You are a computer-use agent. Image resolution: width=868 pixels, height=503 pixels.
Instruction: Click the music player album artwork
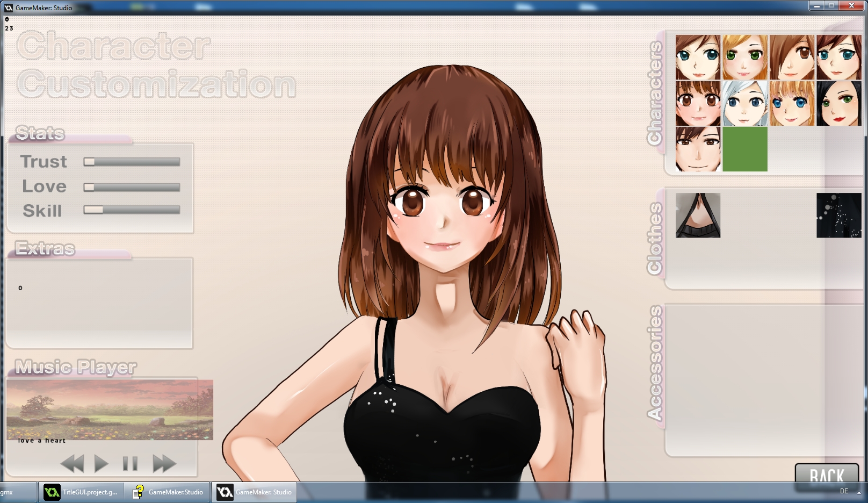(x=110, y=410)
